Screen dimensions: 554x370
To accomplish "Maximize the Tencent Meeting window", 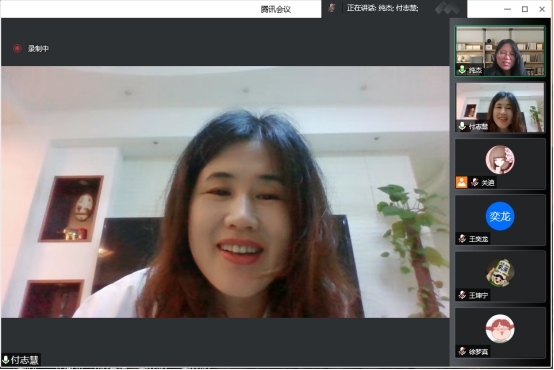I will click(525, 9).
